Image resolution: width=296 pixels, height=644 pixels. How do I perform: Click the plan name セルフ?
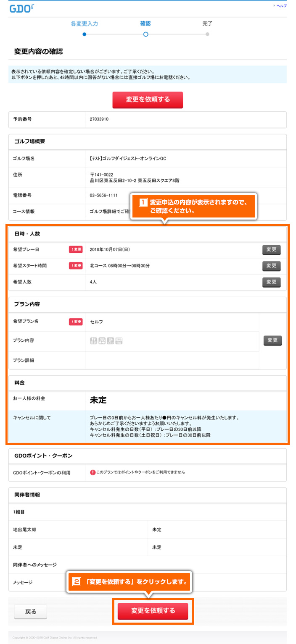pos(96,322)
